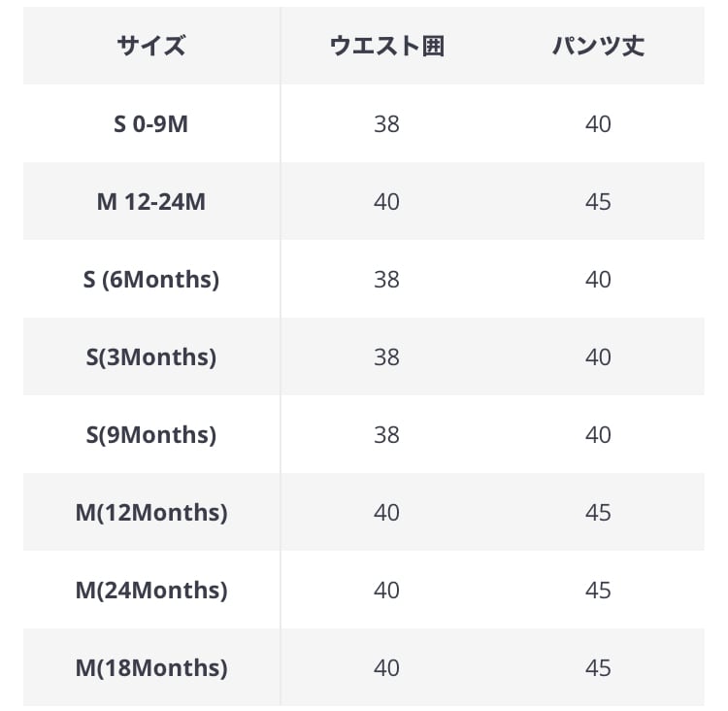The width and height of the screenshot is (728, 711).
Task: Click pants length 45 in M(12Months) row
Action: click(x=598, y=513)
